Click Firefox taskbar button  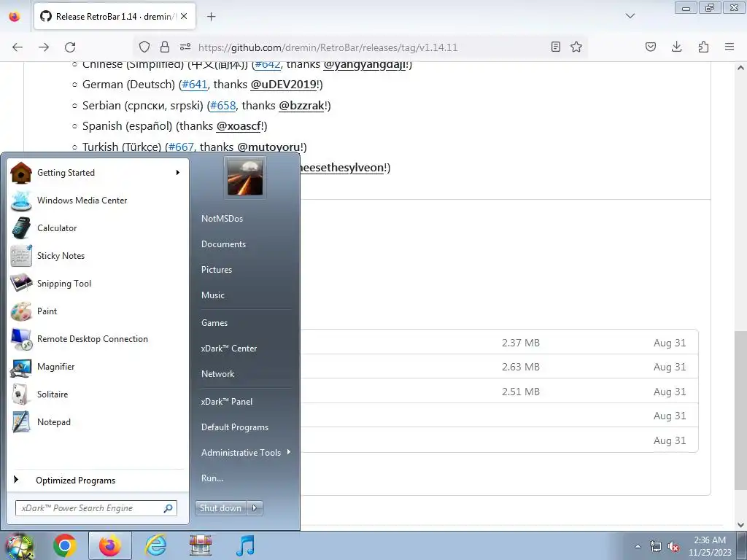110,545
